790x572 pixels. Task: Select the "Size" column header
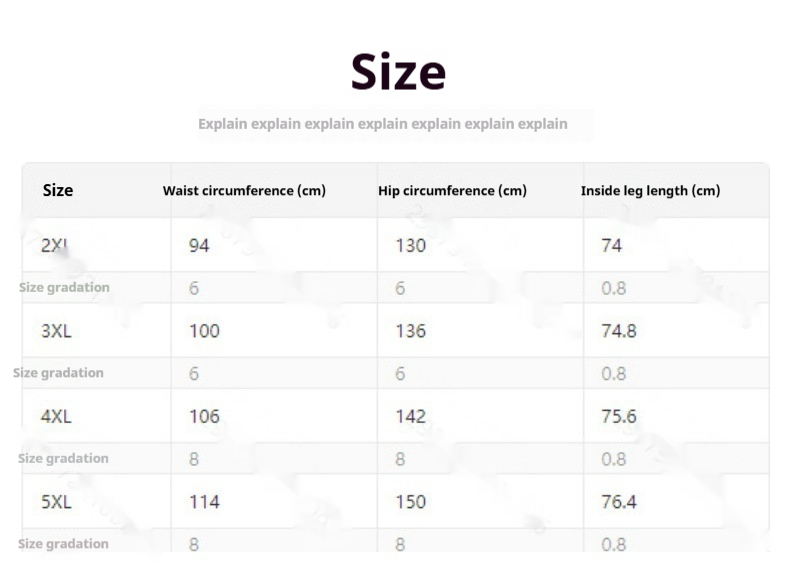(x=58, y=190)
